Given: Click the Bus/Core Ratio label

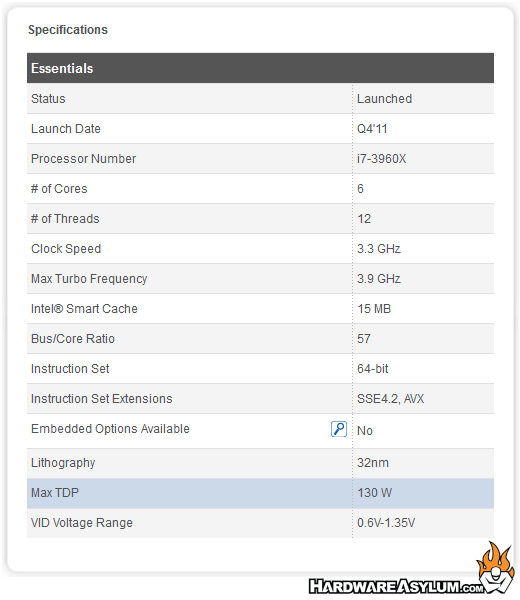Looking at the screenshot, I should click(73, 339).
